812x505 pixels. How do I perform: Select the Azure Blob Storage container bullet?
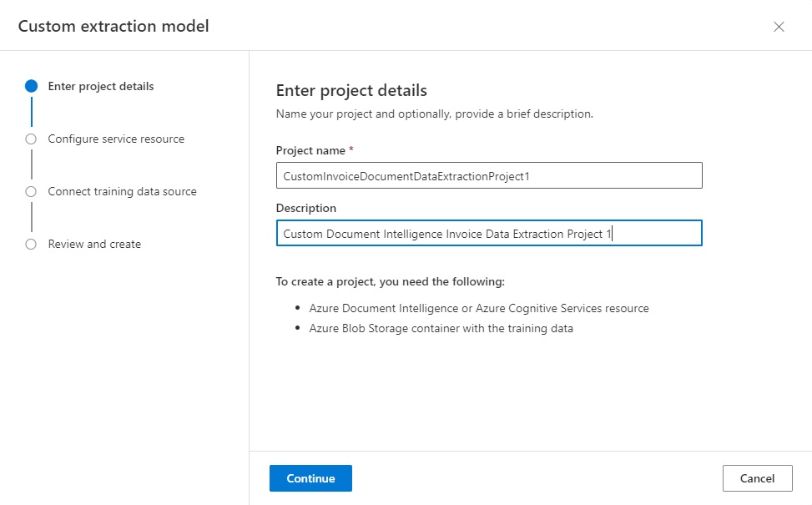[441, 328]
